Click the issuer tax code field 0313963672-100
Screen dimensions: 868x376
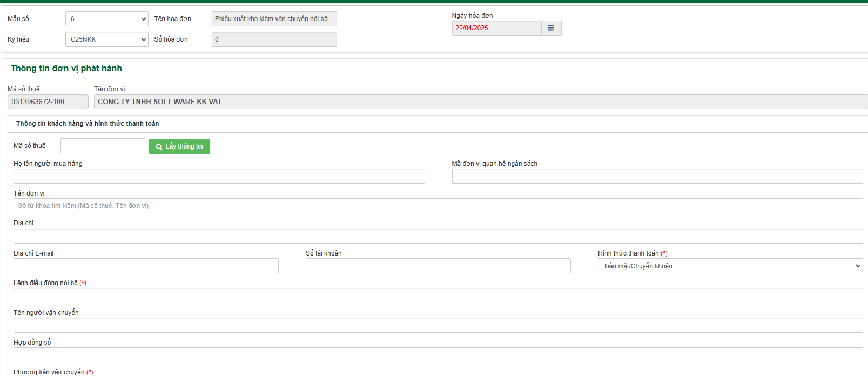48,102
